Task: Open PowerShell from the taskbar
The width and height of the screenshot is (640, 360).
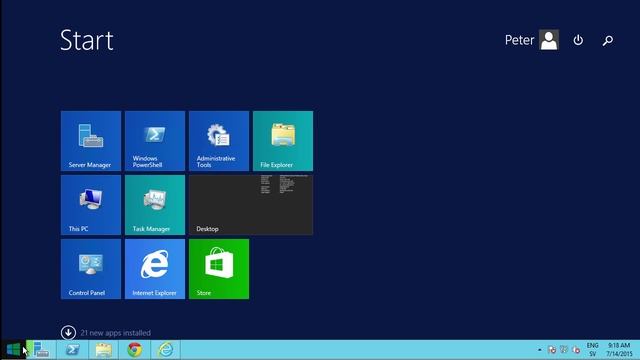Action: pos(72,350)
